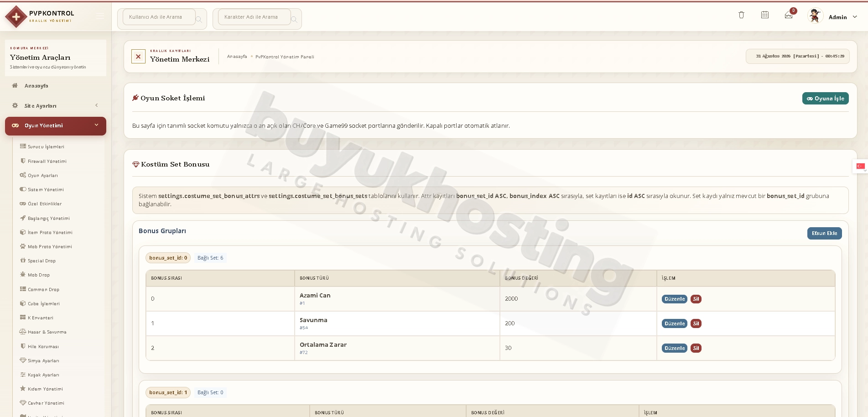Click the username search magnifier icon
Viewport: 868px width, 417px height.
(x=199, y=19)
